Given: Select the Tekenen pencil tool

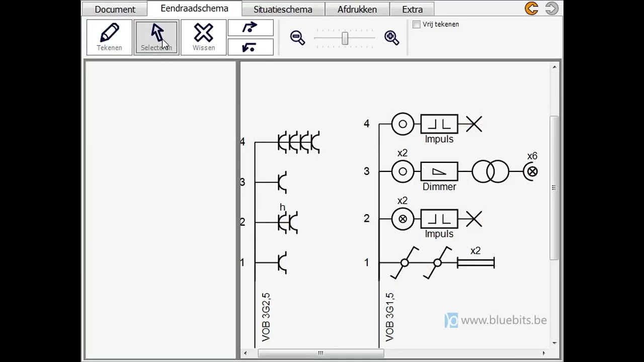Looking at the screenshot, I should click(109, 37).
